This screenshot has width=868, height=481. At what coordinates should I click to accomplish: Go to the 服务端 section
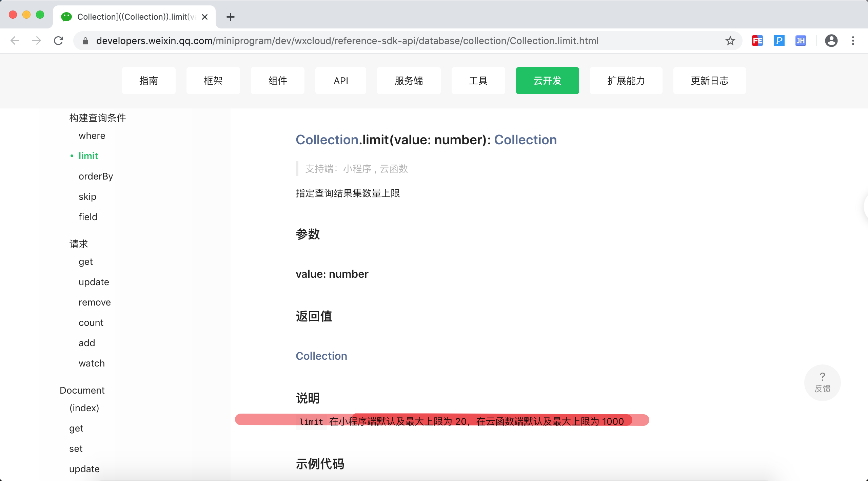[x=409, y=81]
